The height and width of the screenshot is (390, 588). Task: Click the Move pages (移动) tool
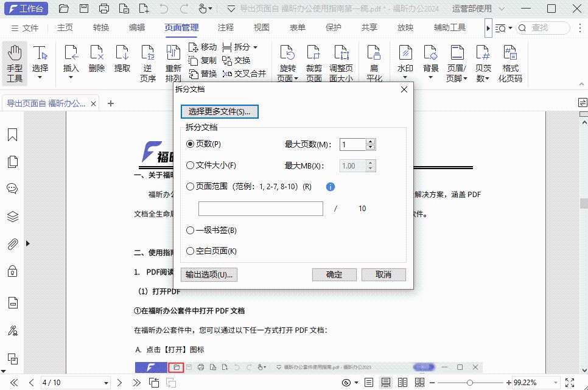click(203, 47)
